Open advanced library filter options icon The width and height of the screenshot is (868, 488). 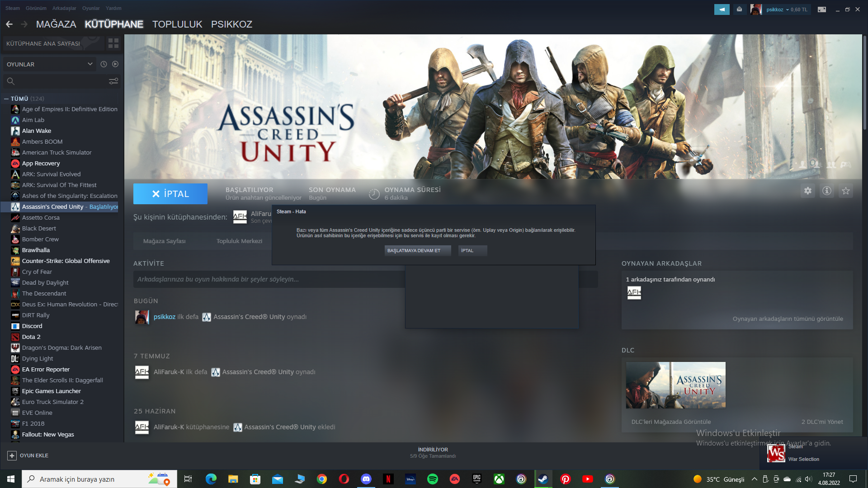[113, 81]
